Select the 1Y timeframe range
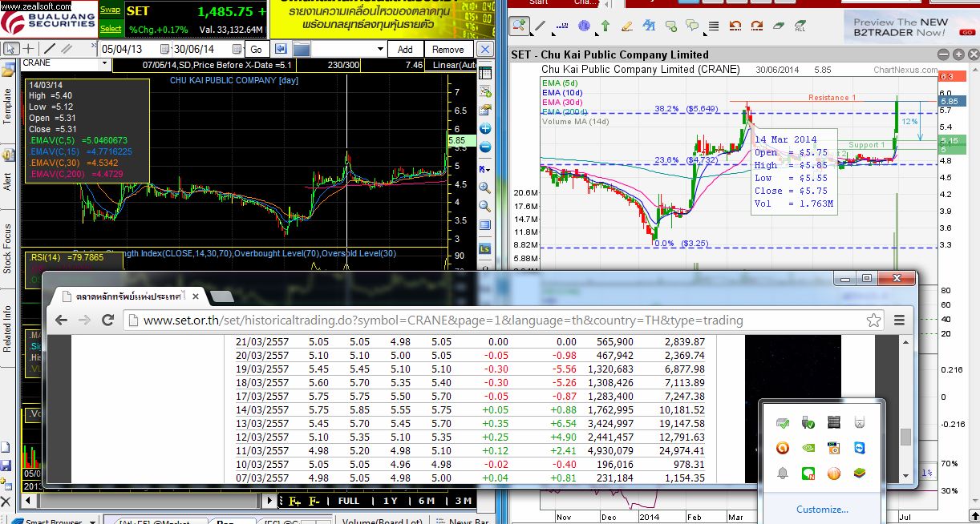Image resolution: width=980 pixels, height=524 pixels. [390, 501]
